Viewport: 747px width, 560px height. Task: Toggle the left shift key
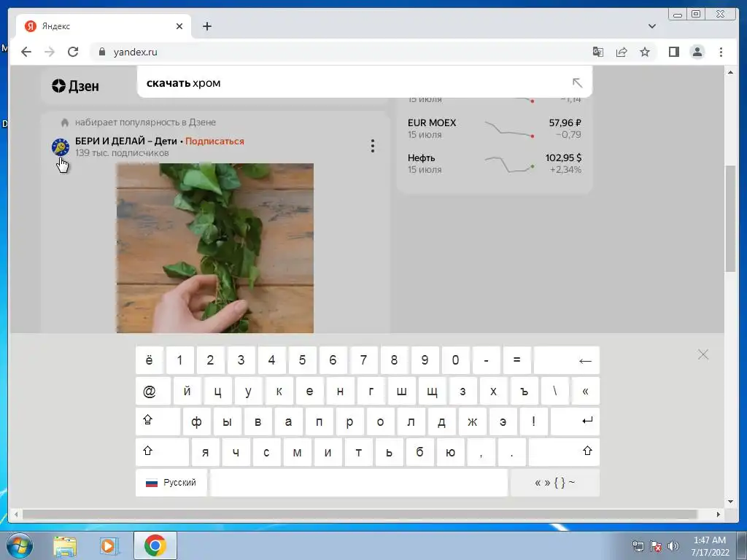(x=162, y=452)
